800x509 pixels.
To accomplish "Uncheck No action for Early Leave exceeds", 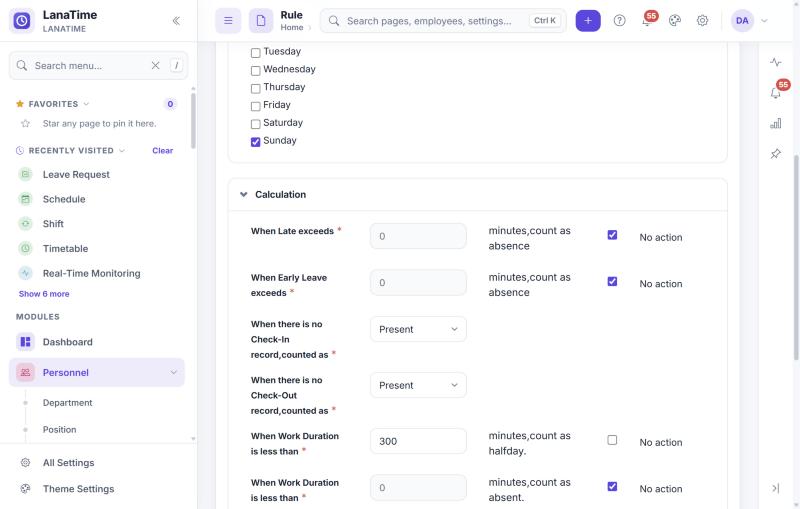I will [612, 281].
